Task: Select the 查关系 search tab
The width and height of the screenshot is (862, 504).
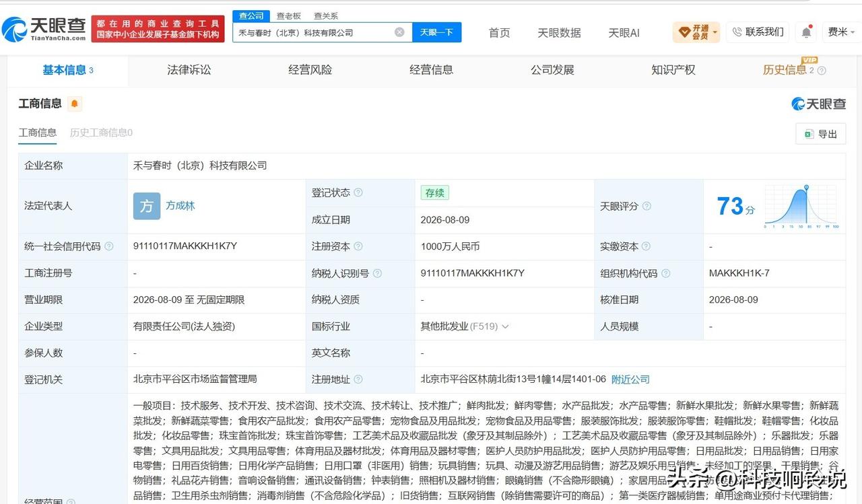Action: [x=326, y=15]
